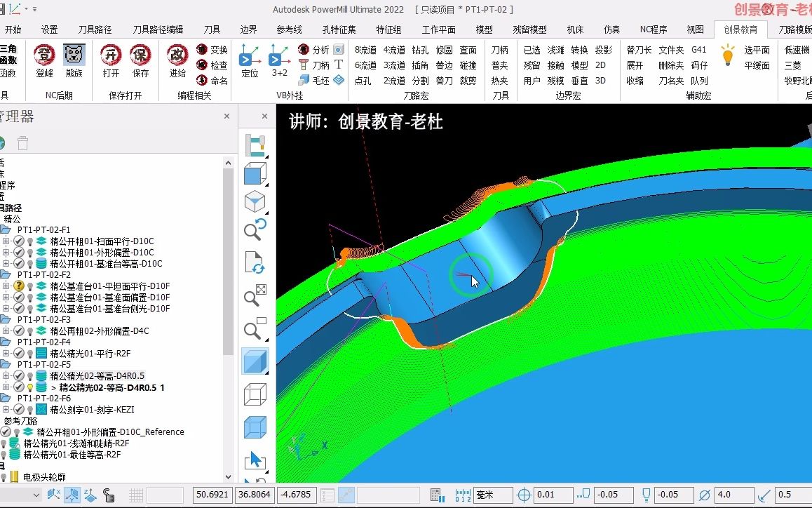Click the 打开 open project icon
This screenshot has width=812, height=508.
[x=111, y=60]
